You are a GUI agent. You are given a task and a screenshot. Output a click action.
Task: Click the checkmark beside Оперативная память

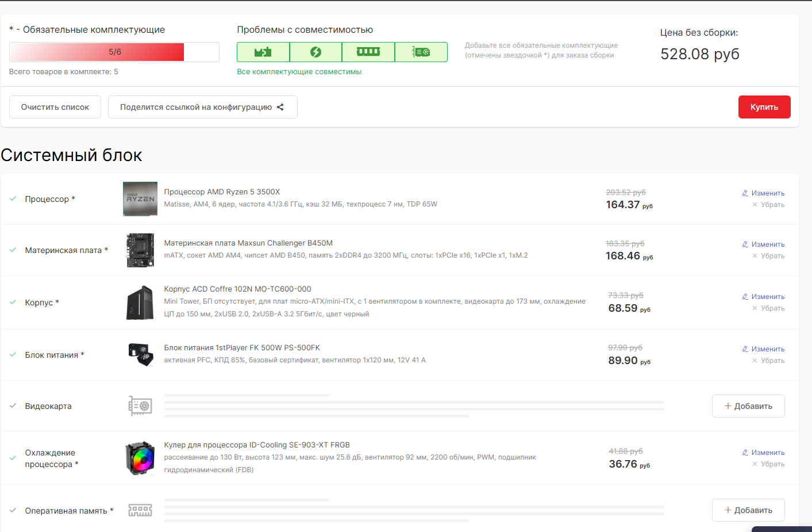[x=13, y=511]
